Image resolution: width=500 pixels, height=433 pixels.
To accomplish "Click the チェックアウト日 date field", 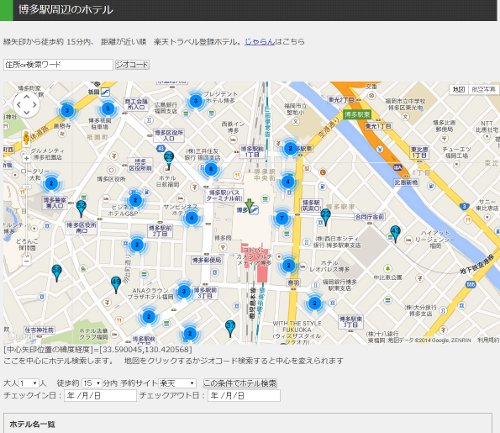I will 244,396.
